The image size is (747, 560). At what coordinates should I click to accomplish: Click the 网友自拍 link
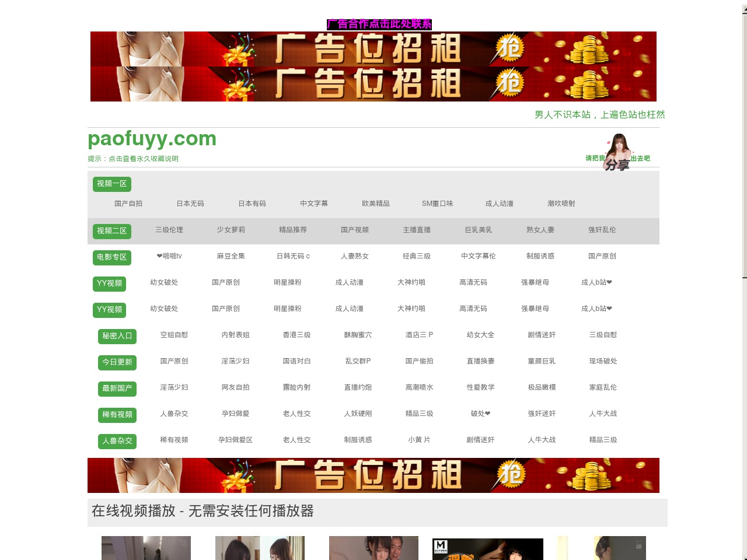point(235,387)
